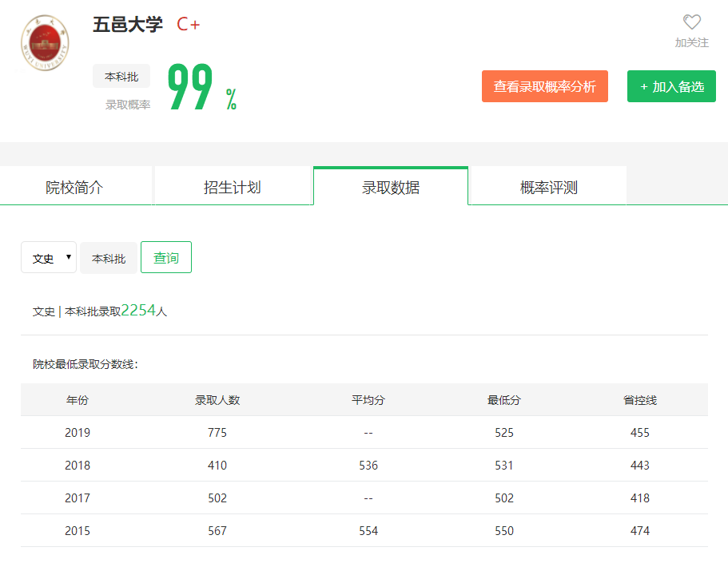The width and height of the screenshot is (728, 563).
Task: Click the 加关注 label under the heart
Action: click(691, 42)
